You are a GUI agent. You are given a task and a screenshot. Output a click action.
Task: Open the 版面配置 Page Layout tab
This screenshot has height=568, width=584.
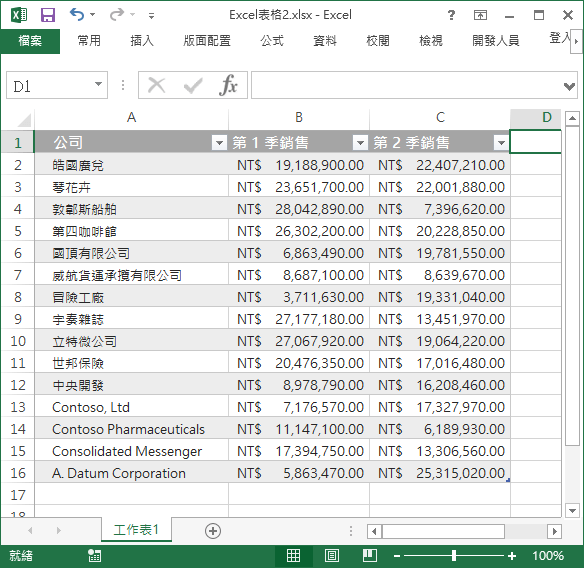pyautogui.click(x=207, y=41)
